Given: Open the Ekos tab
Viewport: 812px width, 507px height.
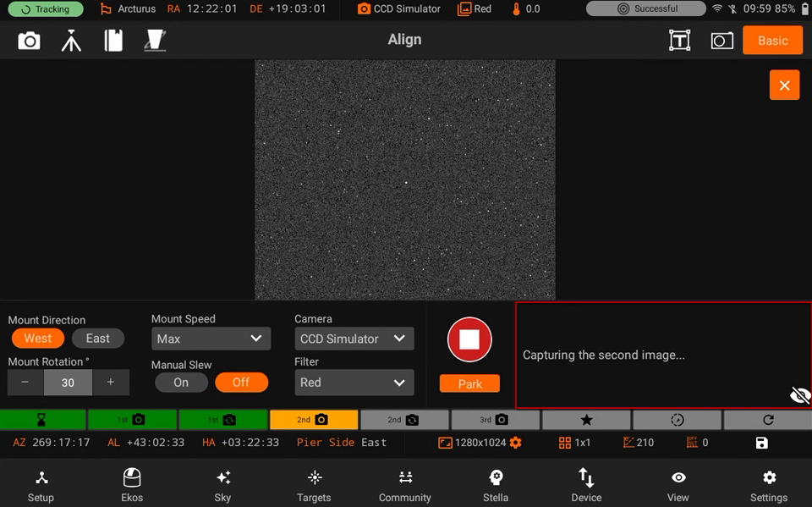Looking at the screenshot, I should 132,486.
